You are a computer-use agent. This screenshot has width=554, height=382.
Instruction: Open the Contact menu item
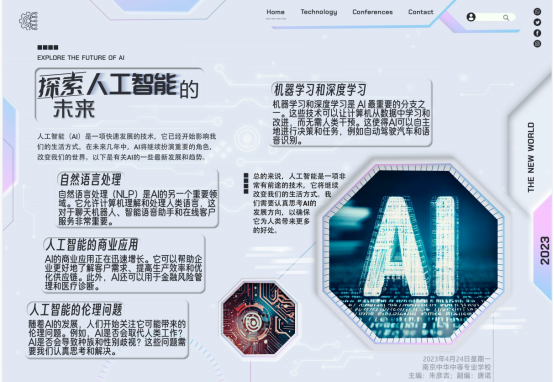click(420, 12)
